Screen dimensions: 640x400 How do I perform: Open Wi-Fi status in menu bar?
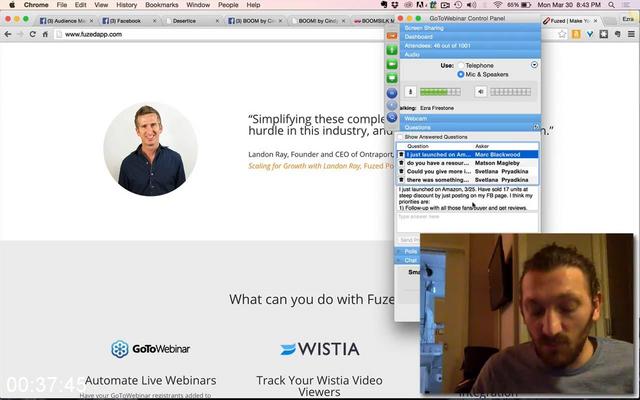pyautogui.click(x=497, y=5)
